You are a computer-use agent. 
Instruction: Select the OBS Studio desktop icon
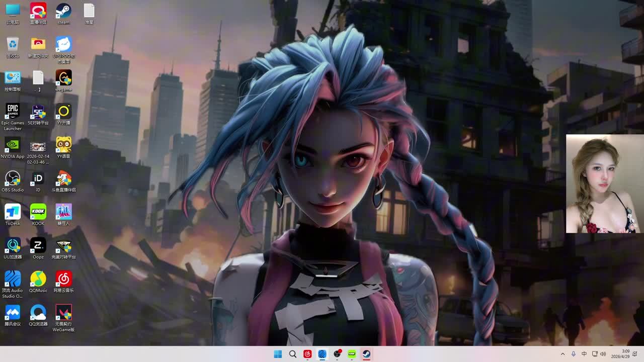pos(13,178)
